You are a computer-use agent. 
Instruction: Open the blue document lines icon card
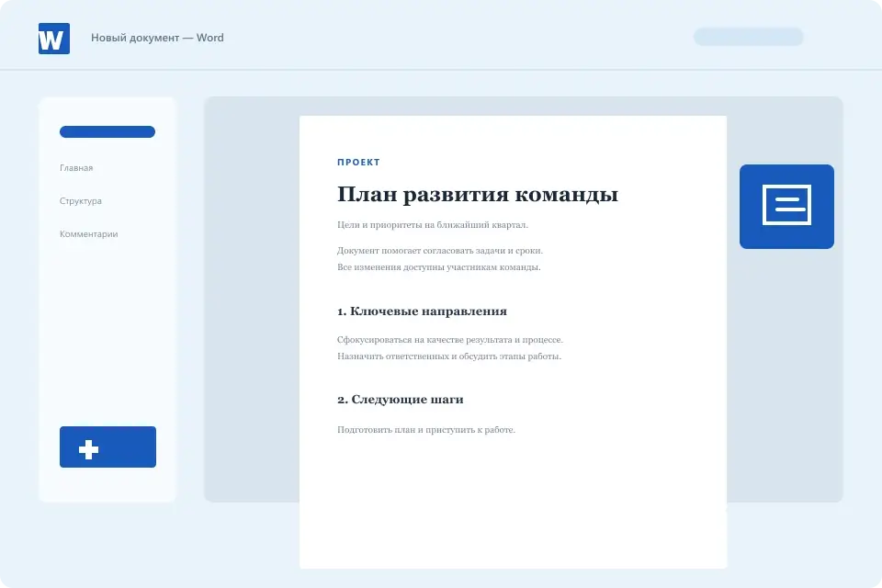pos(786,207)
